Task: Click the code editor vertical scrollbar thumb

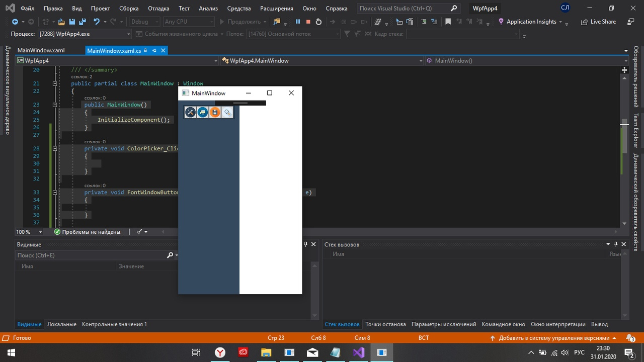Action: click(x=624, y=136)
